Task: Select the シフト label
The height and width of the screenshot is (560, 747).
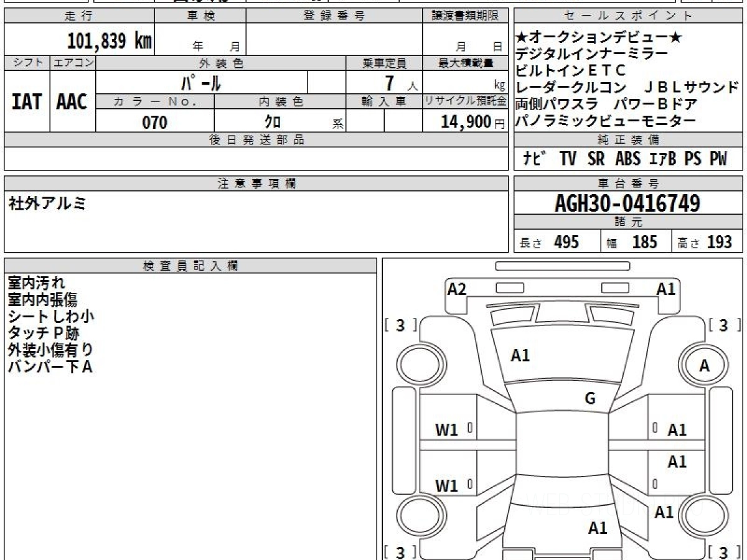Action: 27,63
